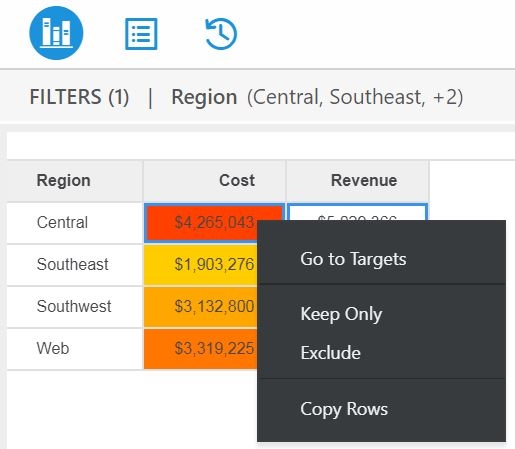This screenshot has width=515, height=449.
Task: Select the Southwest row label
Action: (74, 306)
